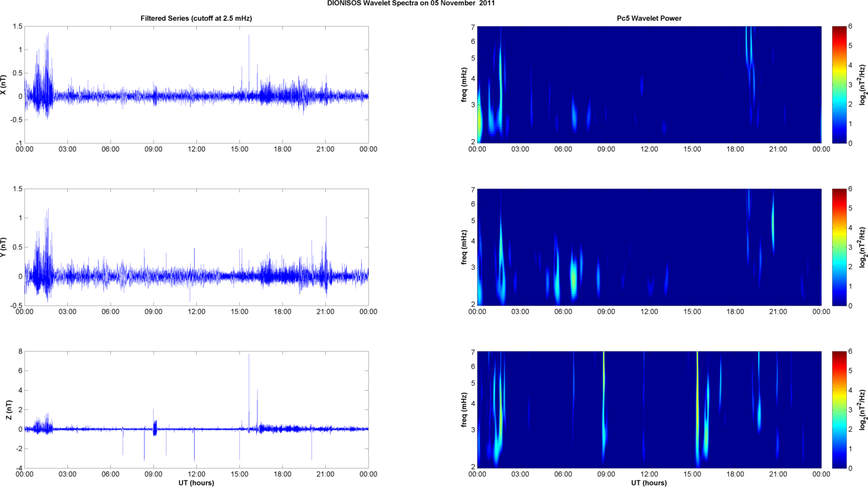Click the bright streak after 15:00 in the bottom spectrogram
Screen dimensions: 868x487
coord(697,411)
